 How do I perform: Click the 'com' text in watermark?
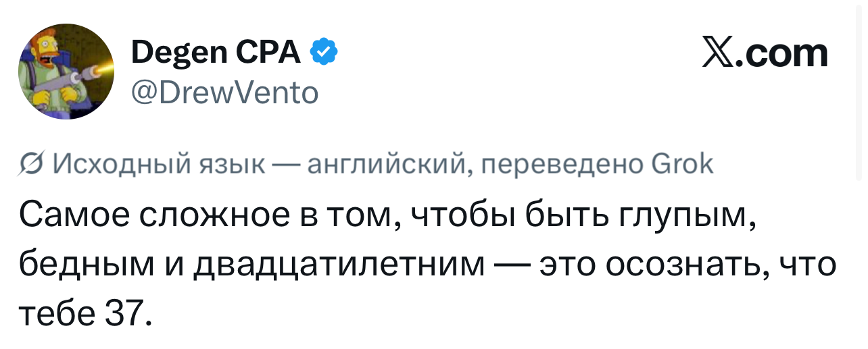[788, 54]
